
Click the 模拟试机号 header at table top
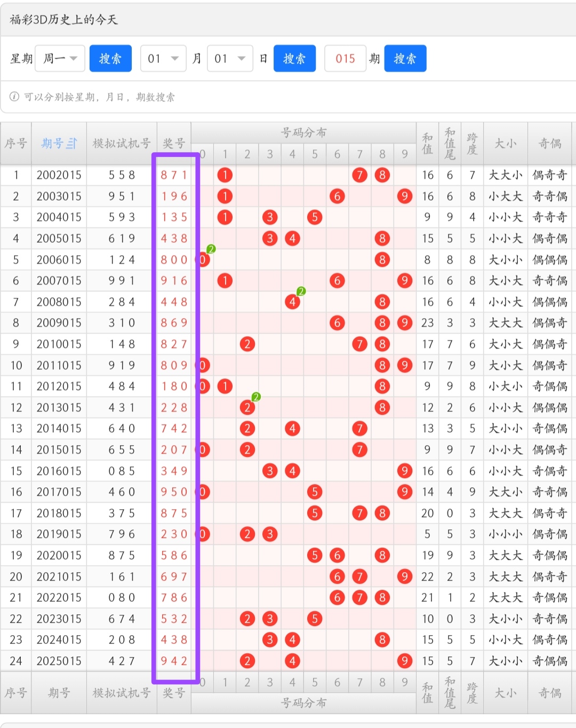tap(122, 144)
